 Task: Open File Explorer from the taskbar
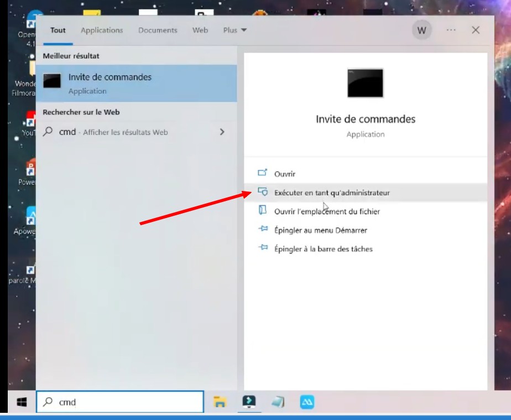(x=220, y=402)
